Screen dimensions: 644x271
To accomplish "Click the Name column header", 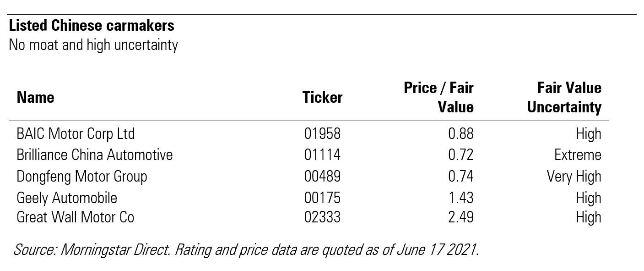I will pos(36,98).
